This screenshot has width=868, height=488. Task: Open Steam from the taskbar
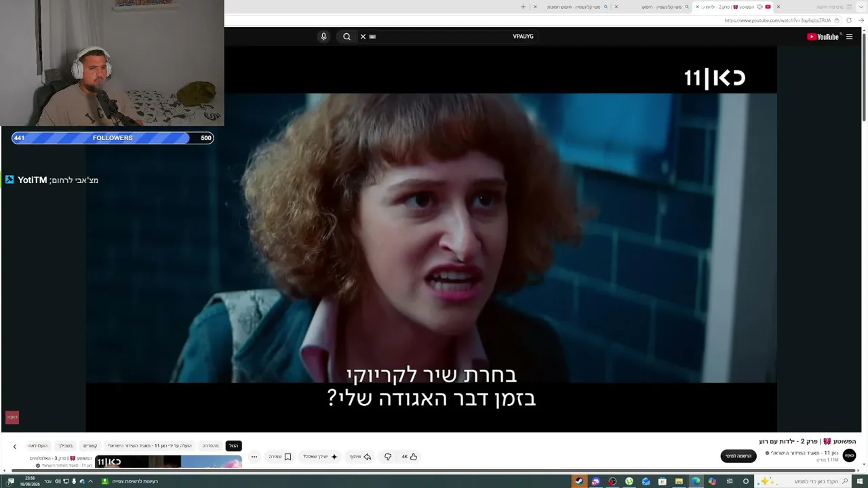tap(579, 481)
